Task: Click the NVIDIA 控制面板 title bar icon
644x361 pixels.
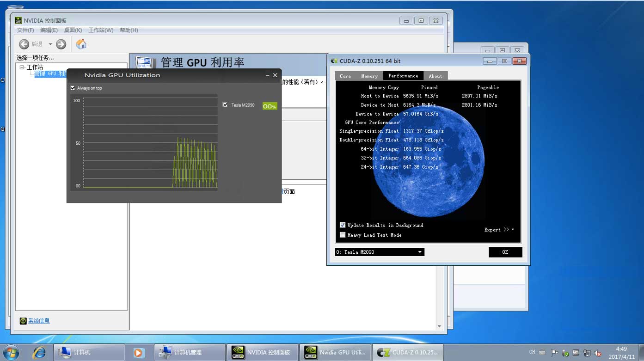Action: coord(18,20)
